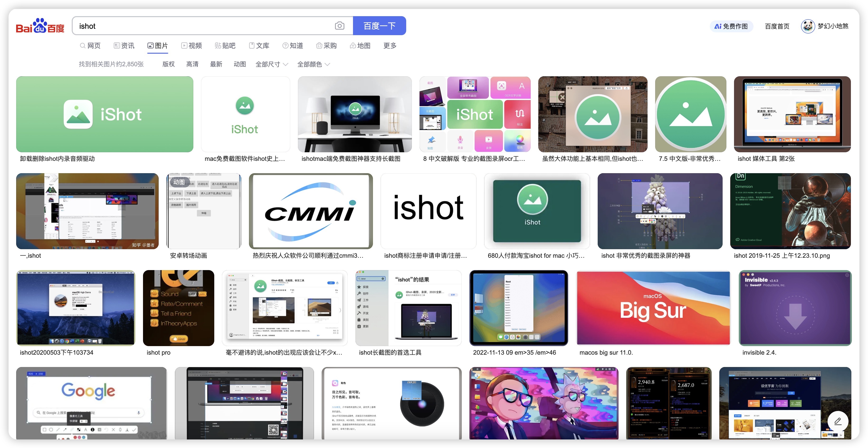Toggle the 高清 filter
Viewport: 868px width, 448px height.
tap(192, 64)
